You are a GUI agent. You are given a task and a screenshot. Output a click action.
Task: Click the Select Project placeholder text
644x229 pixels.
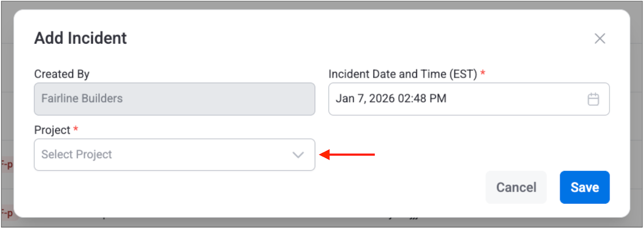click(x=76, y=154)
